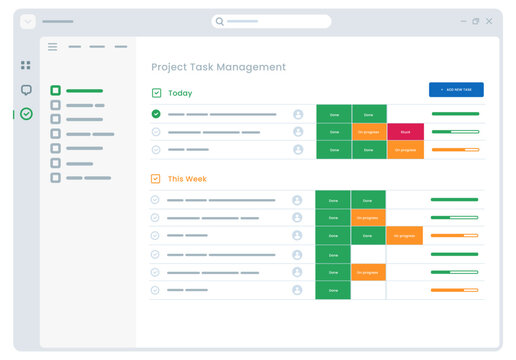Click the assignee avatar on last This Week task
Screen dimensions: 516x360
click(297, 290)
